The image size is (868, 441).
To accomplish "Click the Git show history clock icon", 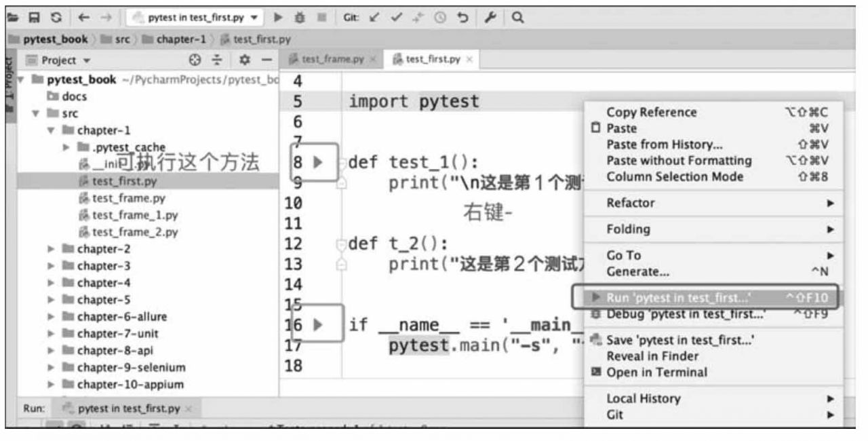I will pos(440,19).
